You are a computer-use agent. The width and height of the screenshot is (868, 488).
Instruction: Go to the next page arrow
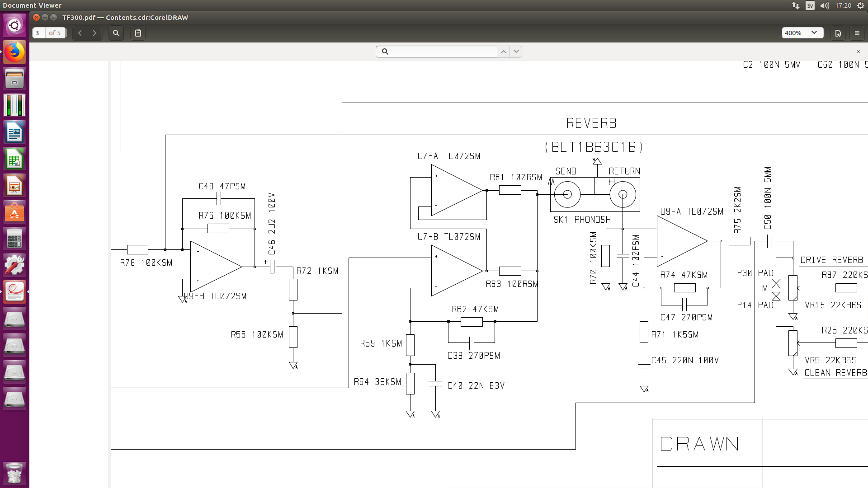[x=94, y=33]
